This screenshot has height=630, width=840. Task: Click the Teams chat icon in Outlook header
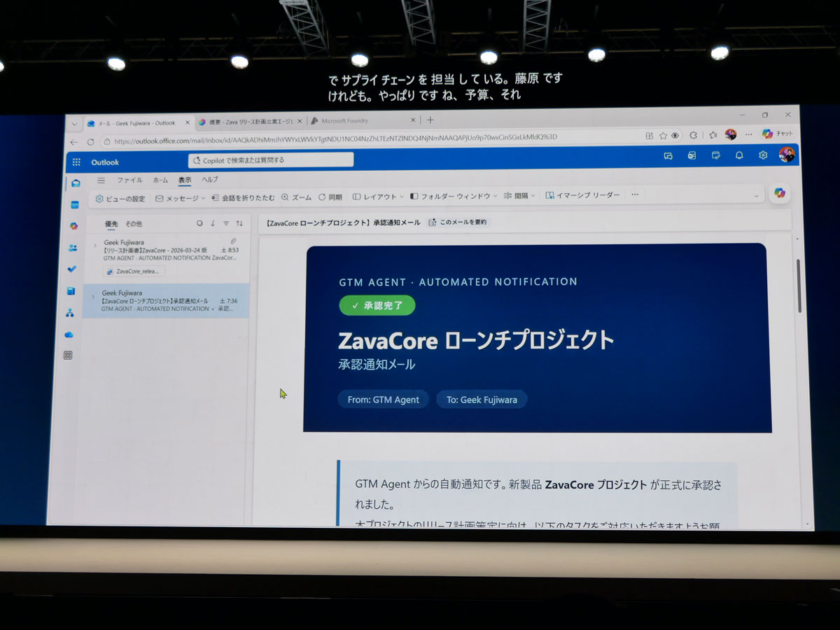click(x=668, y=155)
